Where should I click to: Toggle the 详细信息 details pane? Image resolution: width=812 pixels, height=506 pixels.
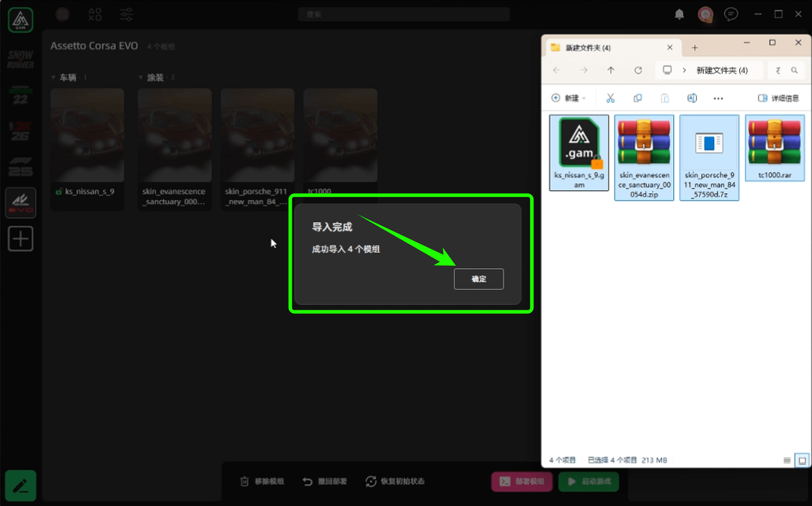tap(779, 98)
